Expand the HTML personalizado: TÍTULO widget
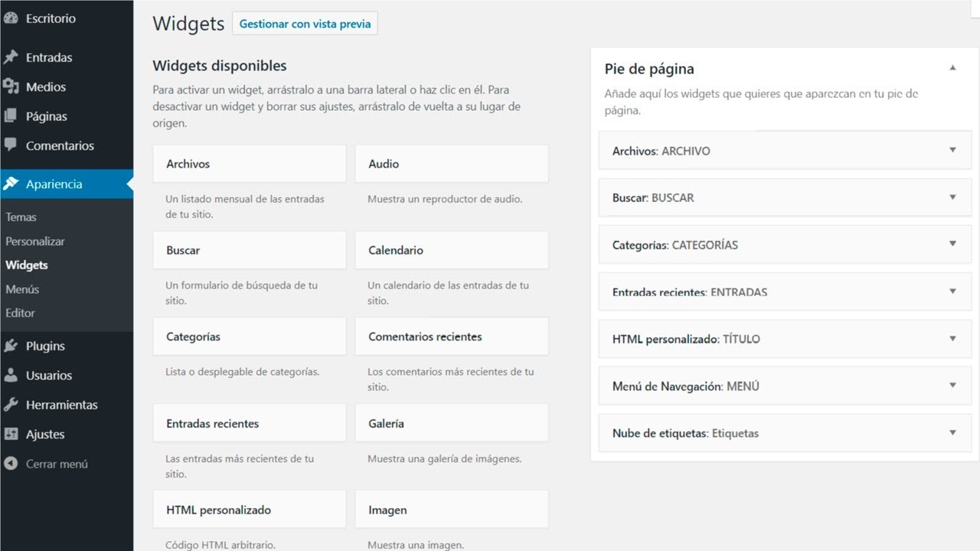This screenshot has width=980, height=551. [x=952, y=338]
